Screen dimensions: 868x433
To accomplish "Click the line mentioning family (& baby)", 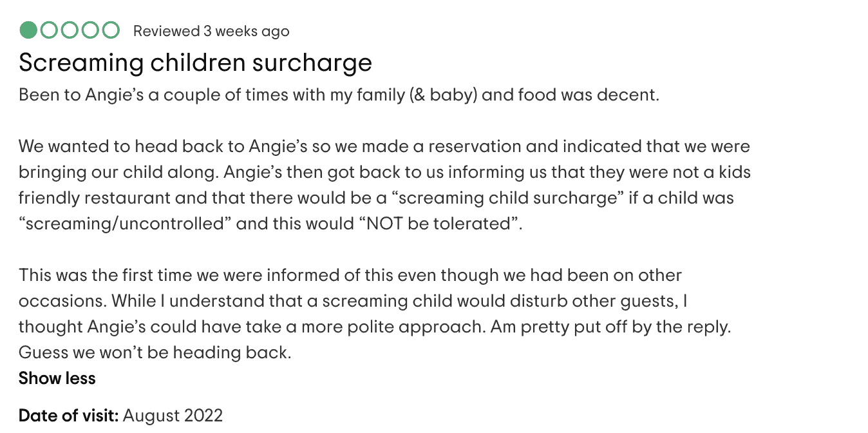I will point(339,95).
